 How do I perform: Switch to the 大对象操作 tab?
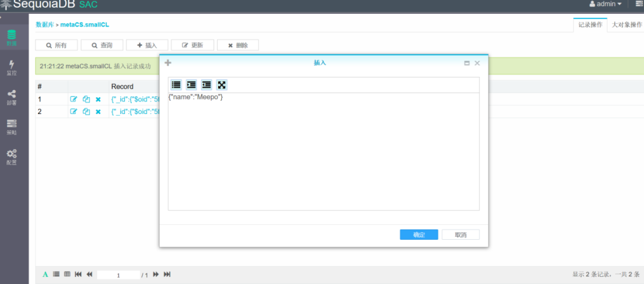tap(627, 24)
